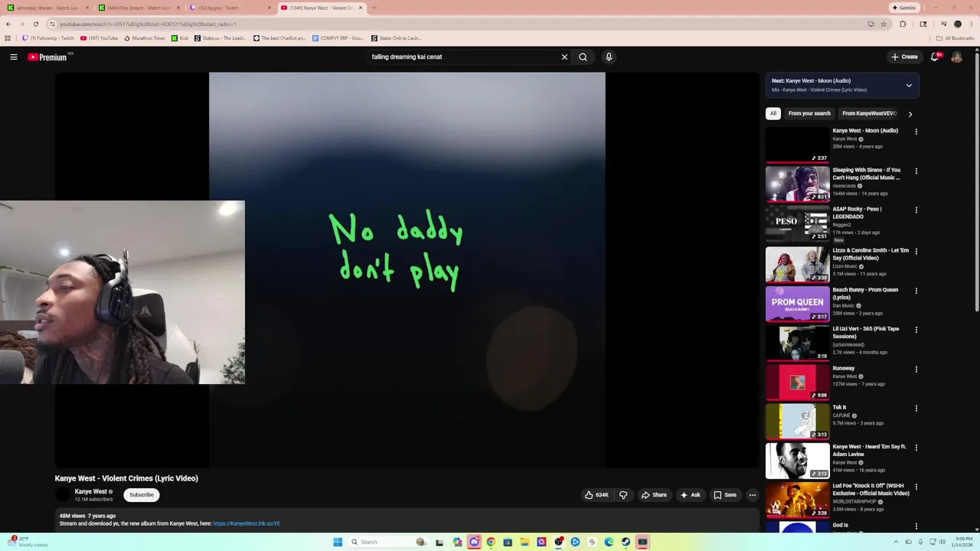Viewport: 980px width, 551px height.
Task: Open Marathon Timer bookmark
Action: click(144, 38)
